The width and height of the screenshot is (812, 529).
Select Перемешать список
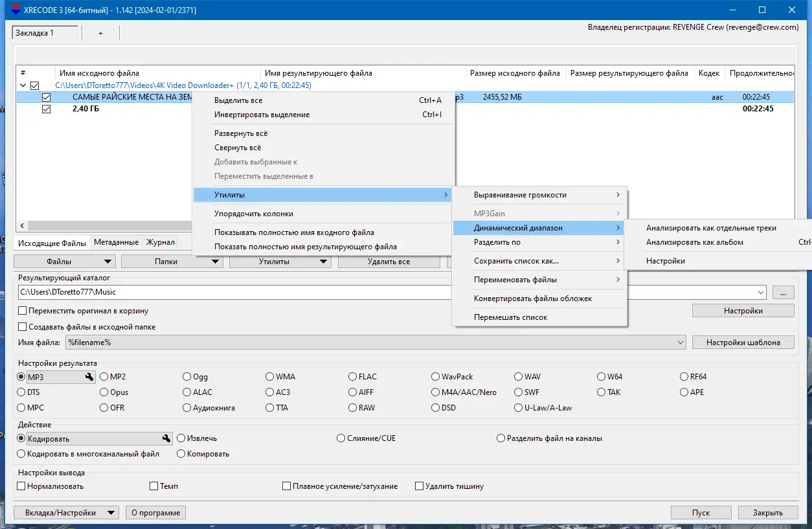[x=540, y=317]
